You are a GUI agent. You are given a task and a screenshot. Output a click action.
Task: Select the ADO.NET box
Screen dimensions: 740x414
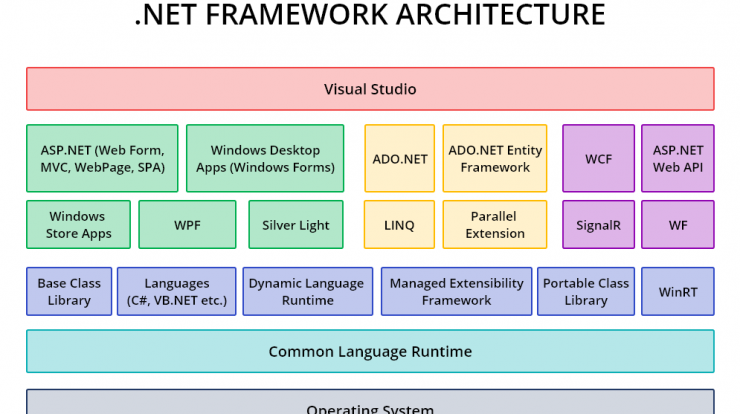[399, 158]
